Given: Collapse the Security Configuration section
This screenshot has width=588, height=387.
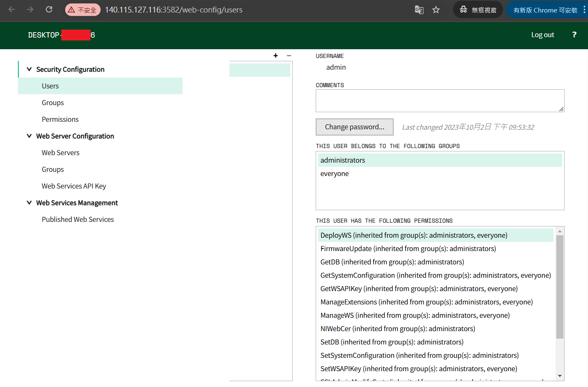Looking at the screenshot, I should (x=29, y=69).
